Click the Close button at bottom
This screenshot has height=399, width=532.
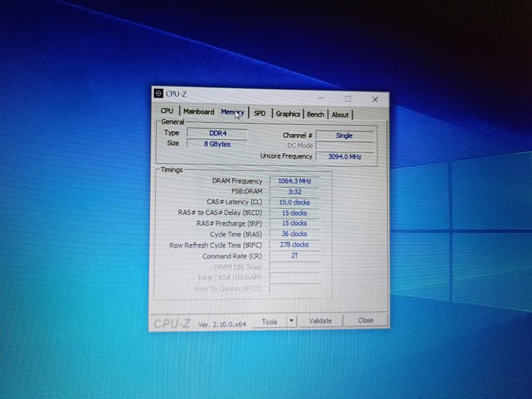pyautogui.click(x=365, y=320)
